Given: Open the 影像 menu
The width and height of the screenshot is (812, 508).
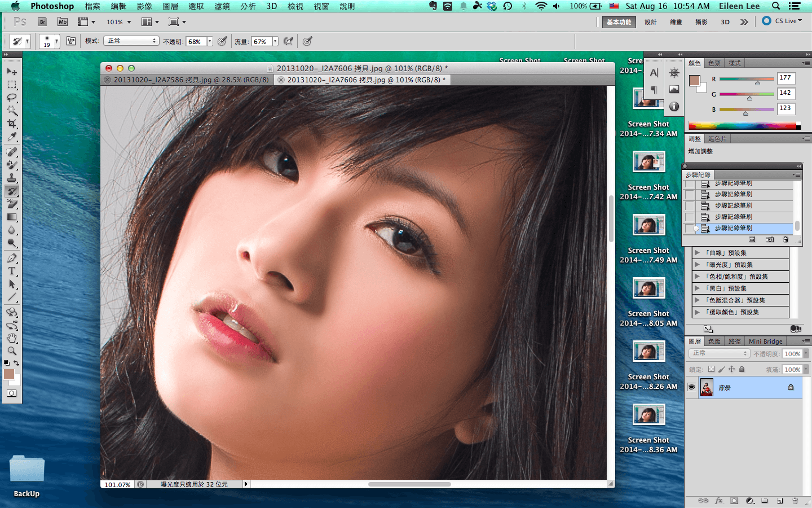Looking at the screenshot, I should tap(144, 6).
